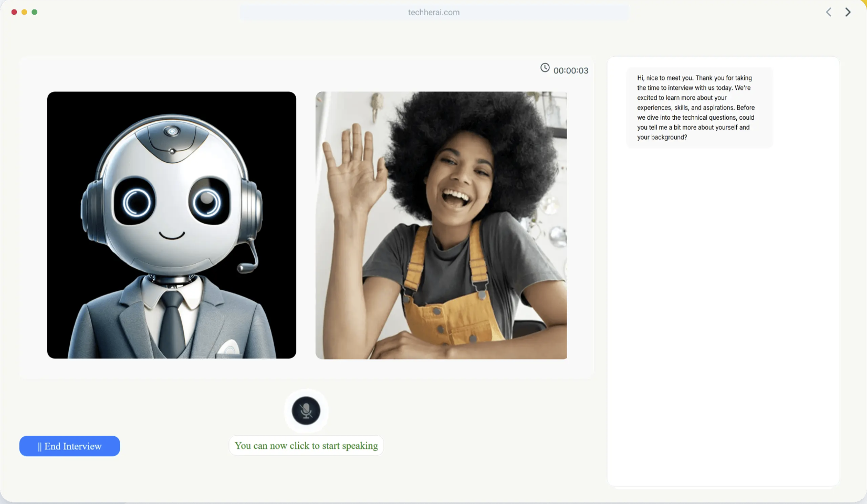This screenshot has height=504, width=867.
Task: Click the empty area of the transcript panel
Action: [723, 315]
